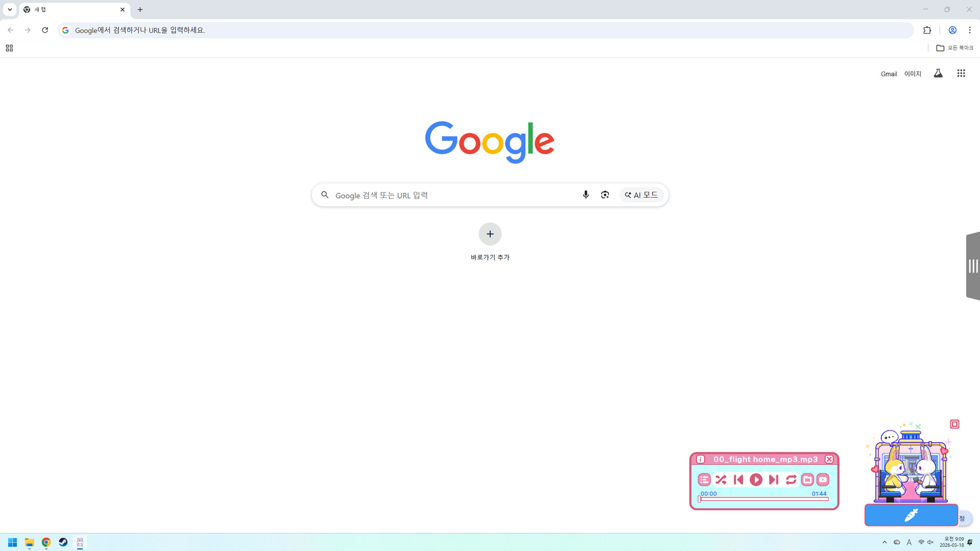Click YouTube icon in music player
Screen dimensions: 980x551
point(823,480)
